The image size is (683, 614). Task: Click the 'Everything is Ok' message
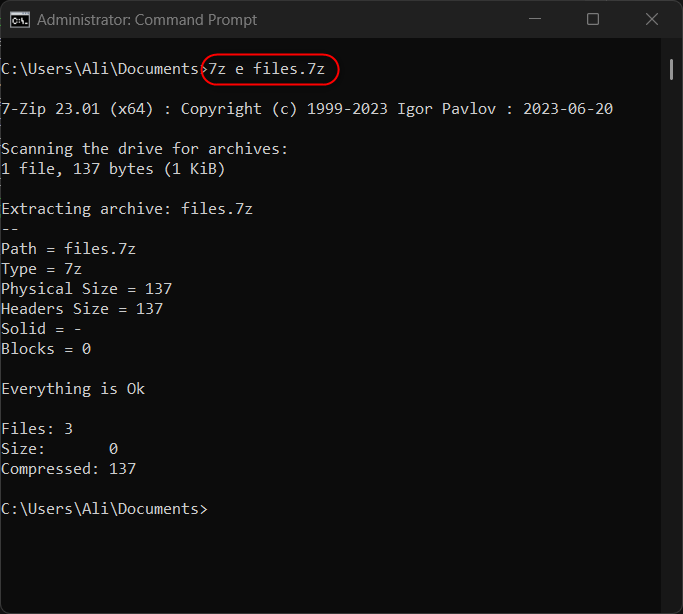click(x=73, y=389)
